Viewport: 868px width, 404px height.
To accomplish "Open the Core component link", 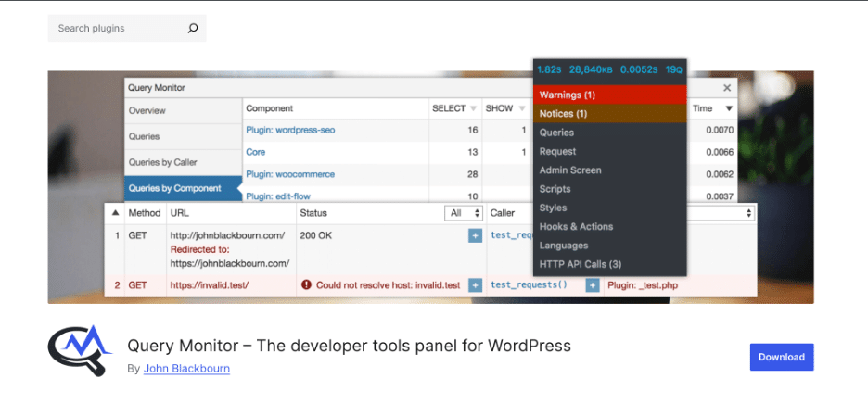I will (255, 152).
